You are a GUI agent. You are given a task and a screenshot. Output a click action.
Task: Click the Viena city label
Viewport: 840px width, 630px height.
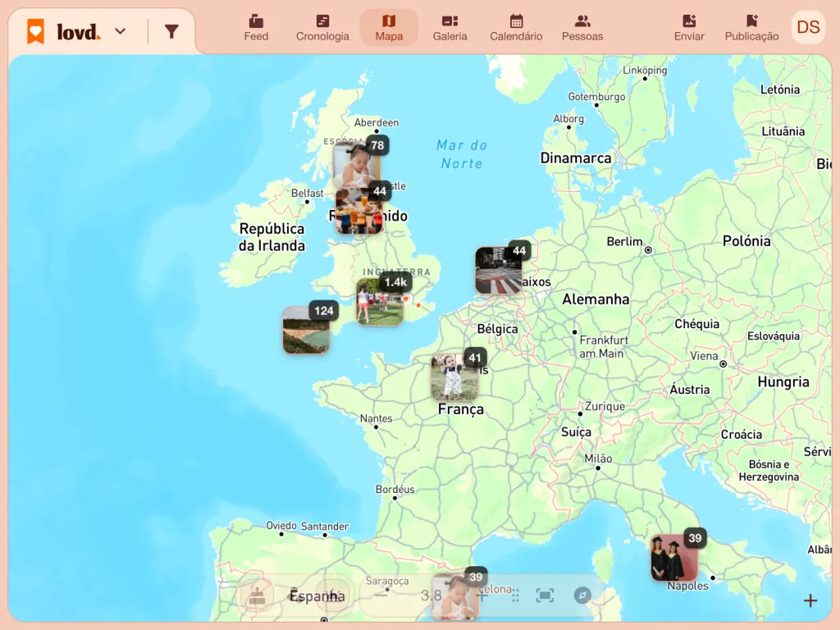pos(704,356)
